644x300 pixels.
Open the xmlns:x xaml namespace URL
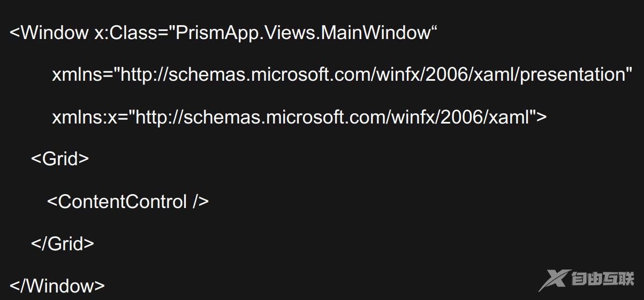click(x=332, y=117)
